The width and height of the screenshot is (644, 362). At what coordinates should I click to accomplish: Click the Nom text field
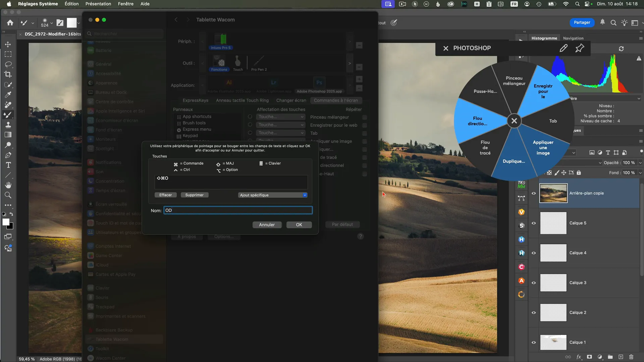pos(238,210)
